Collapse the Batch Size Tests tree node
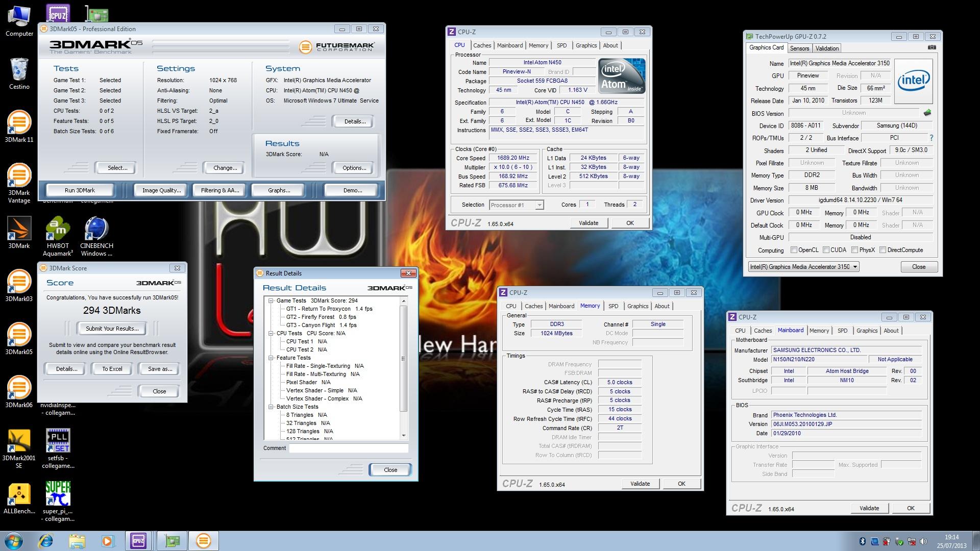 [271, 407]
